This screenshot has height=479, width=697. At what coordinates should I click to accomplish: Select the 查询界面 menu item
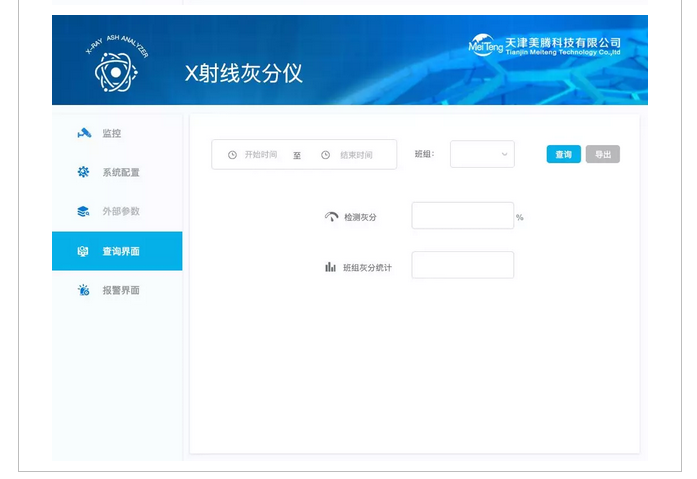coord(117,251)
